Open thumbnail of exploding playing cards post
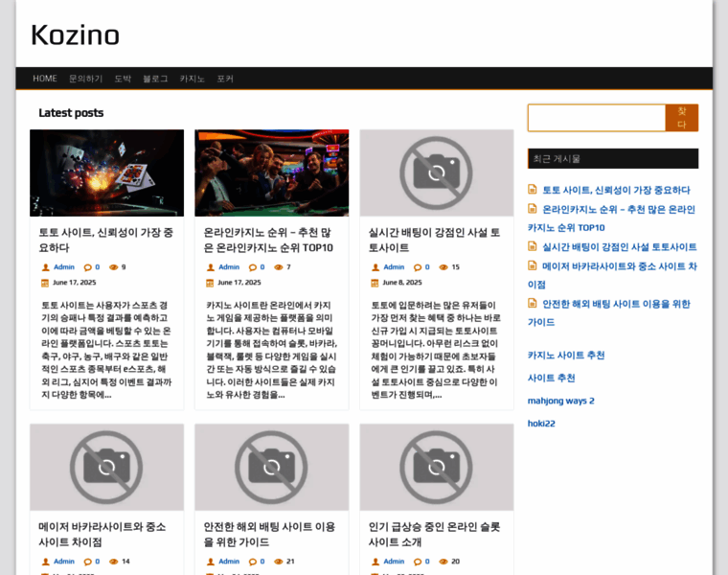Screen dimensions: 728x575 point(106,172)
